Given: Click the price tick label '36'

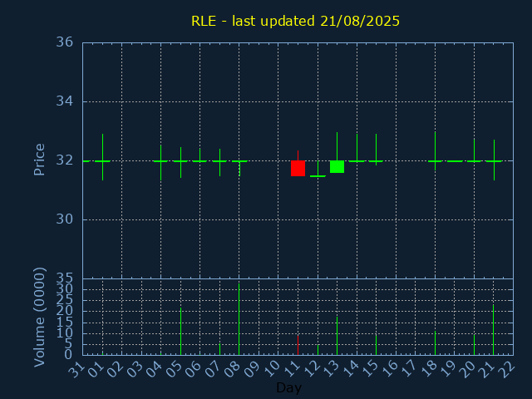Looking at the screenshot, I should tap(65, 42).
